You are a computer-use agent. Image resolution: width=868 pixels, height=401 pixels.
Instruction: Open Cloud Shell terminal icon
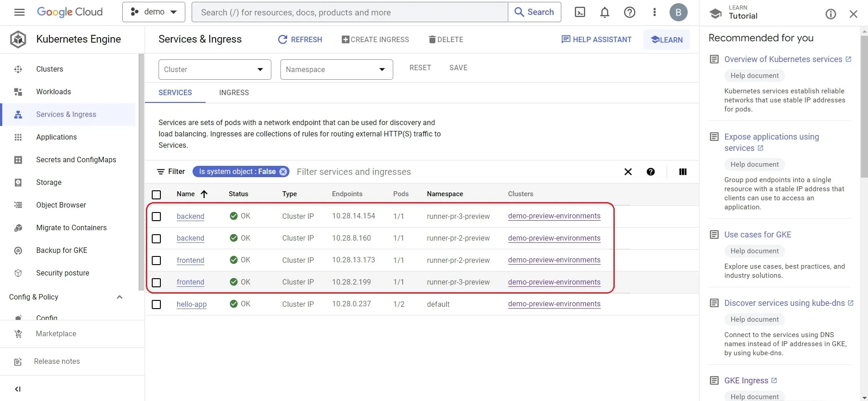580,12
